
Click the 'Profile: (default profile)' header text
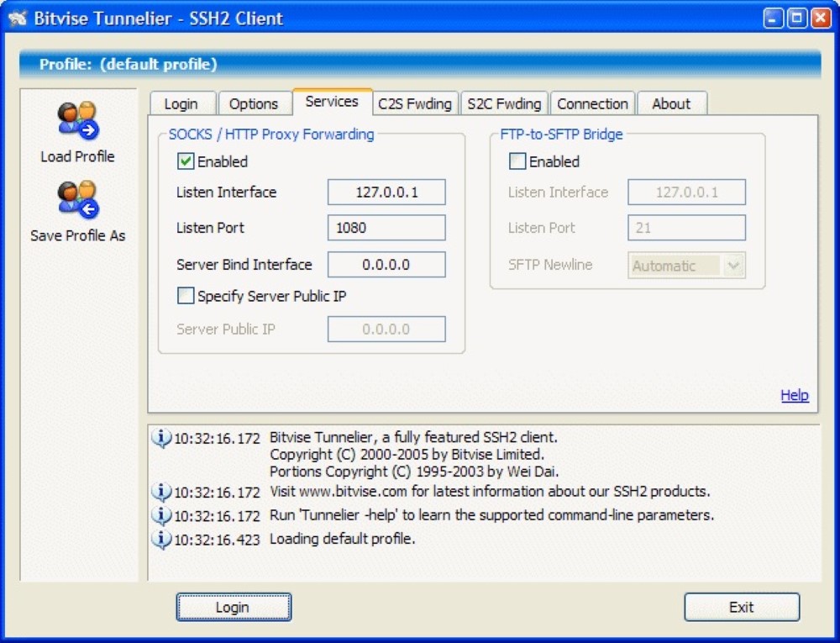(x=129, y=64)
